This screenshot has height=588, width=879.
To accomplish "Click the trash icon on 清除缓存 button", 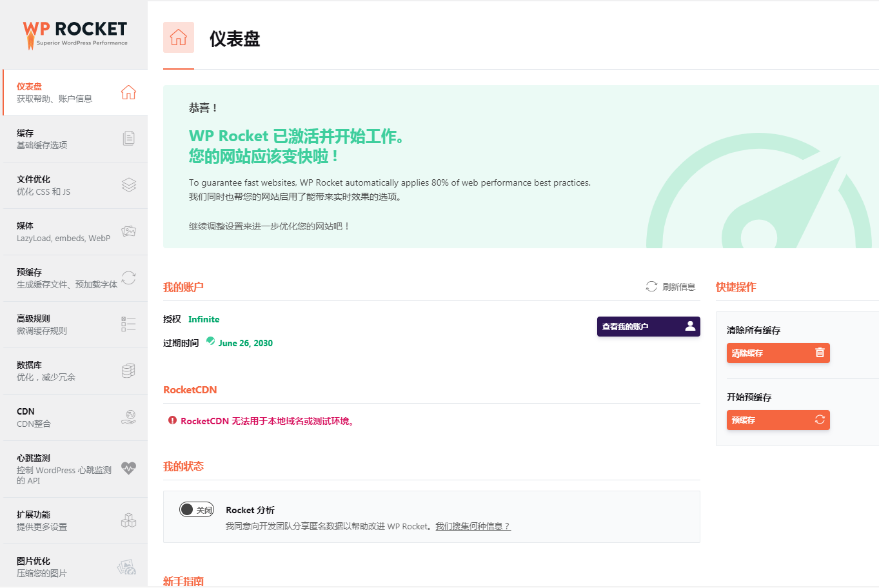I will click(819, 353).
